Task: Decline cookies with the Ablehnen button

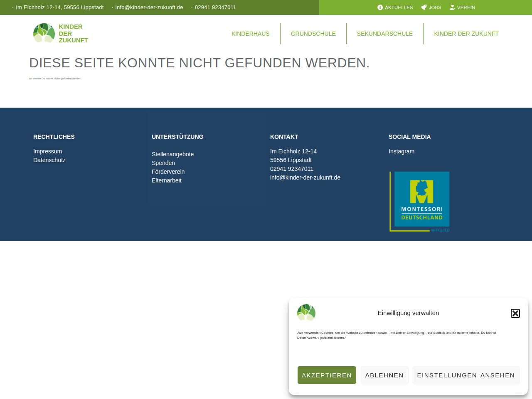Action: (x=384, y=375)
